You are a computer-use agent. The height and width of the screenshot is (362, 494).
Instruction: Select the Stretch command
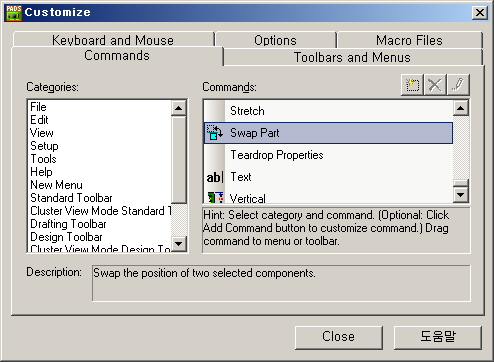[247, 111]
